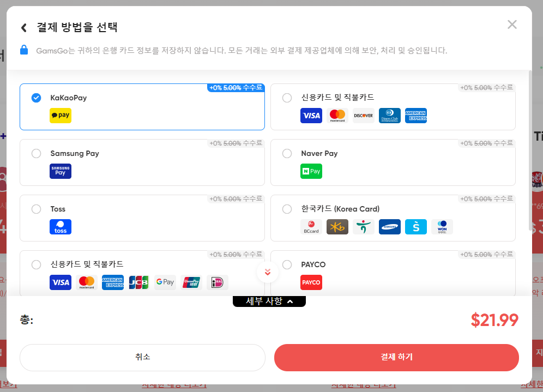Click the $21.99 total amount
The image size is (543, 392).
(x=494, y=321)
